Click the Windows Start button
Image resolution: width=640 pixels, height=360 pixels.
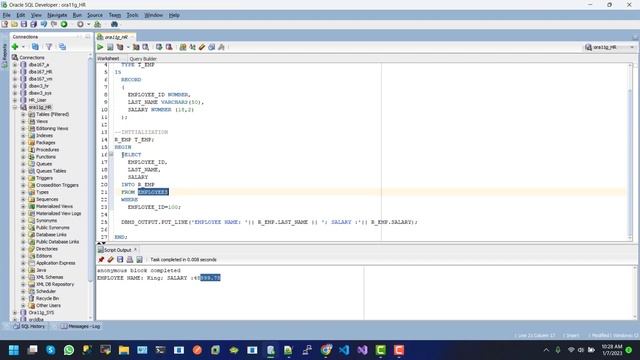(14, 350)
